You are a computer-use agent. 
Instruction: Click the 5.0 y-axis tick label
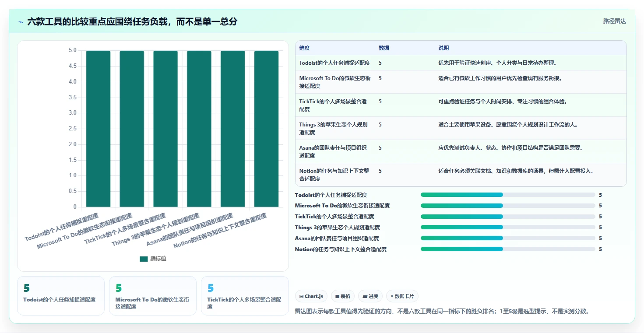pyautogui.click(x=72, y=50)
